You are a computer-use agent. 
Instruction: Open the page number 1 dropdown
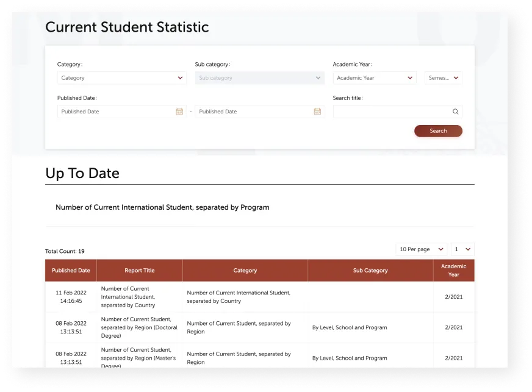coord(462,249)
